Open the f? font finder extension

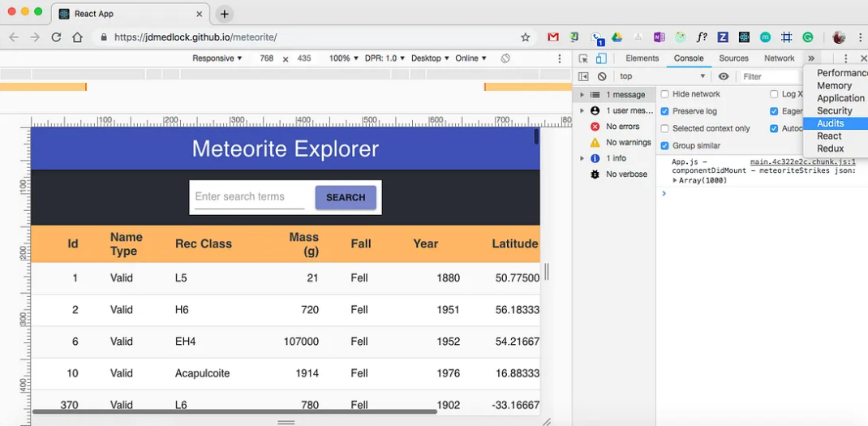pos(702,37)
